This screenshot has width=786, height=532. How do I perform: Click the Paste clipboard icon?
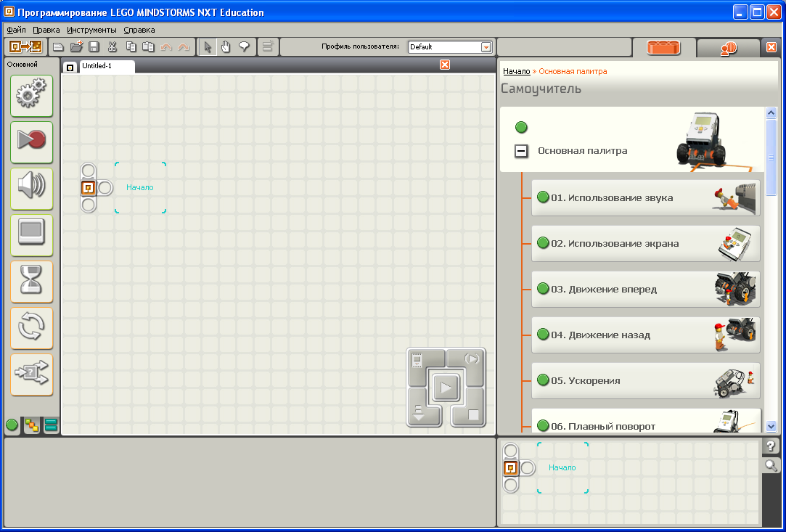(x=148, y=47)
